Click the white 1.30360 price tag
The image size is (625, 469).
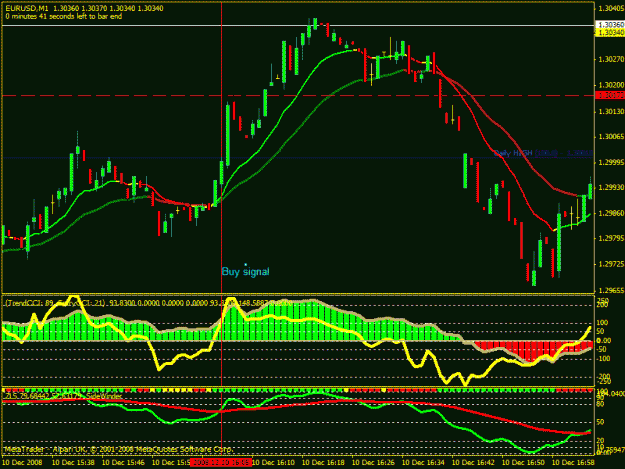pos(610,25)
